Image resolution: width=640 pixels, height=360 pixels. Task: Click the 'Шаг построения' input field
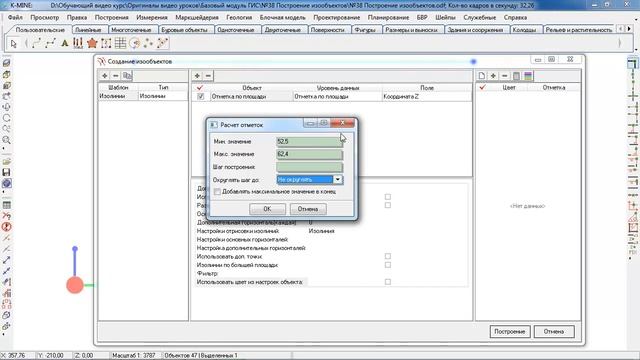click(309, 167)
